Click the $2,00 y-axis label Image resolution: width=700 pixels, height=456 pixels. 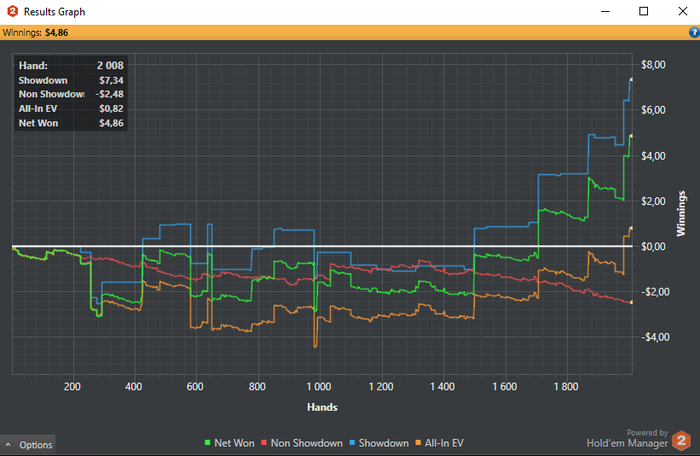(653, 201)
